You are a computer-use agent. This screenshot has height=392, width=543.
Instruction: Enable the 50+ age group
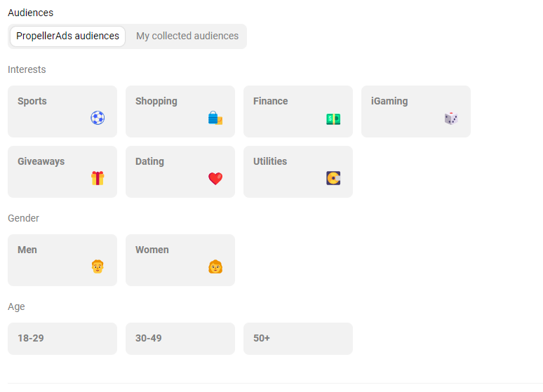298,339
